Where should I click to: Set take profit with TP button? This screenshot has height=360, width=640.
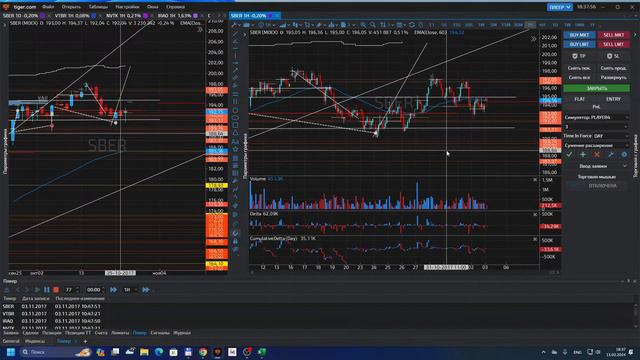[579, 56]
